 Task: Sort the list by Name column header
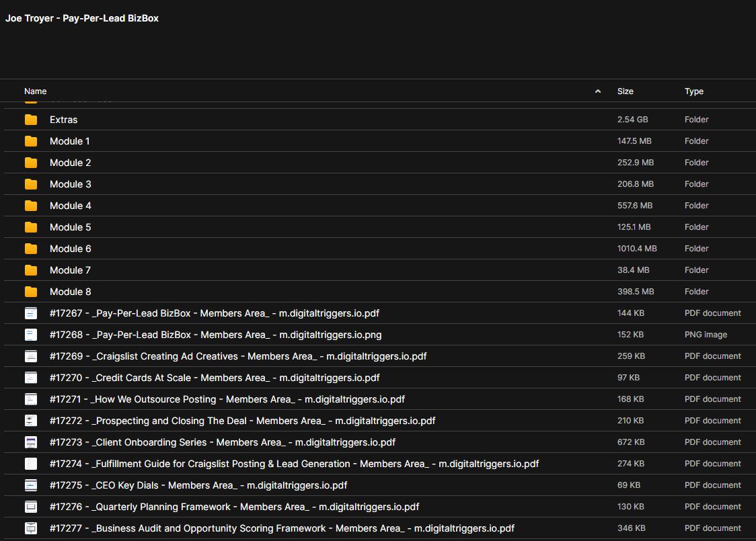[36, 91]
